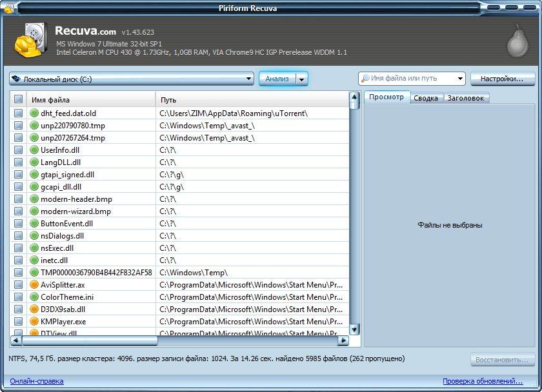Start scan with the Анализ button
Image resolution: width=542 pixels, height=392 pixels.
coord(277,79)
